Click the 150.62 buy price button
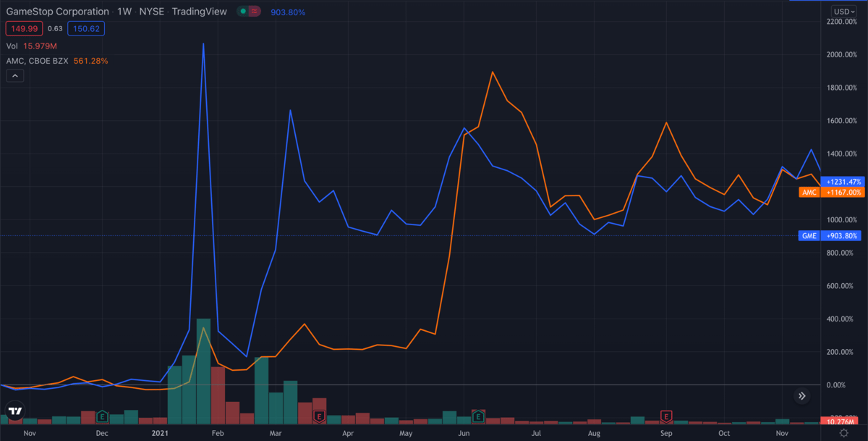868x441 pixels. 87,29
